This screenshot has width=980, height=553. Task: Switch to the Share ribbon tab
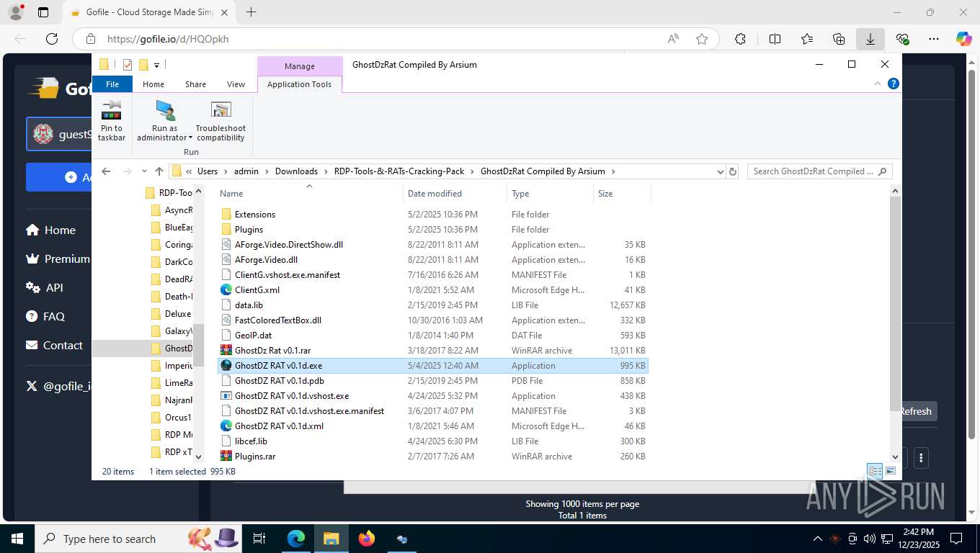(x=195, y=84)
